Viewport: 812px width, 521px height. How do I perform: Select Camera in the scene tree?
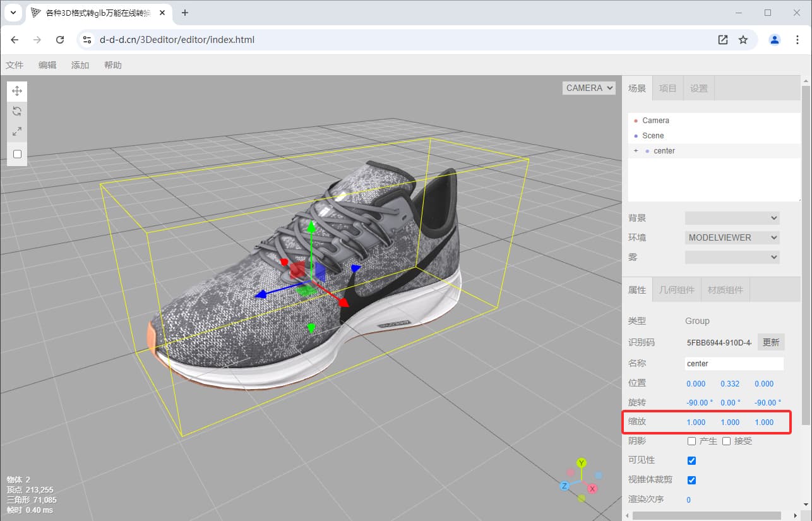click(714, 120)
